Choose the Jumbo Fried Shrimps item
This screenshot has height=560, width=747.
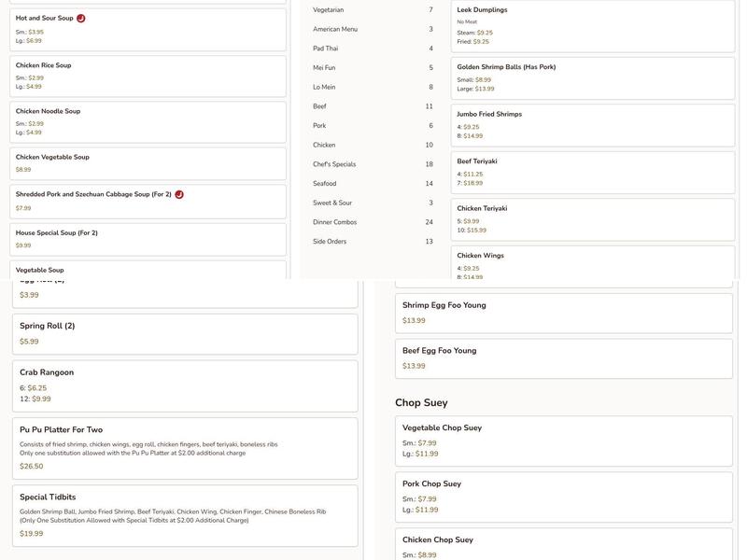click(x=592, y=124)
